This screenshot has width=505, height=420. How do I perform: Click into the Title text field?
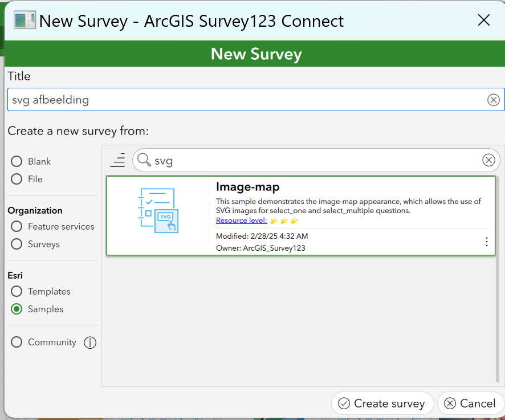247,100
